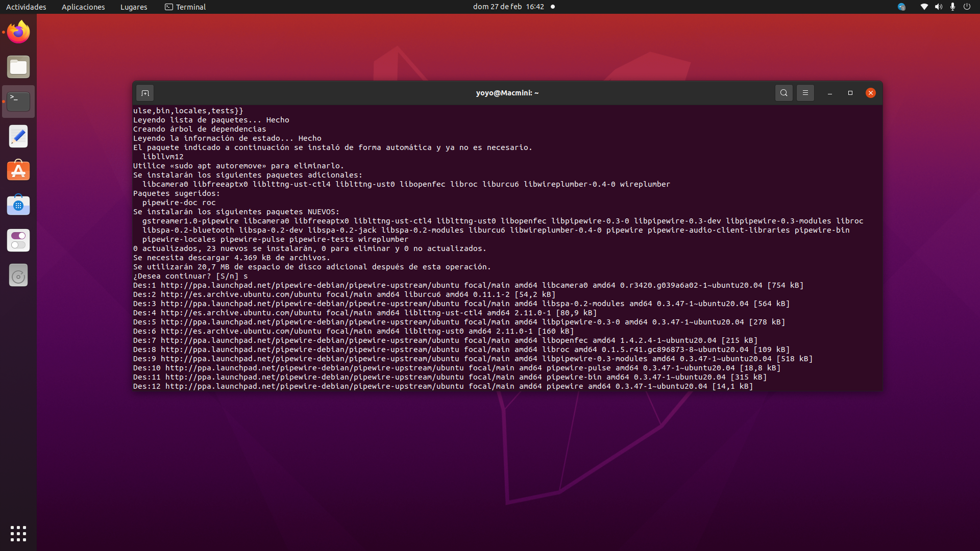This screenshot has height=551, width=980.
Task: Open system Settings from the dock
Action: (18, 240)
